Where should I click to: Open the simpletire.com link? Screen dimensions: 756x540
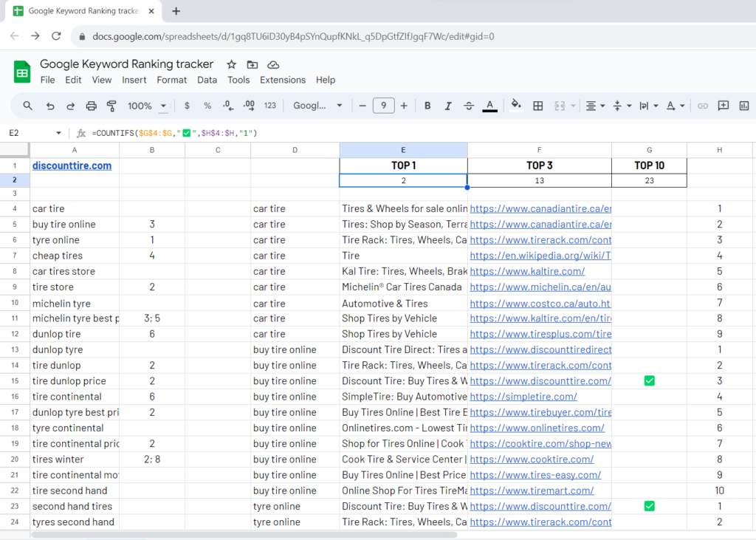coord(523,397)
